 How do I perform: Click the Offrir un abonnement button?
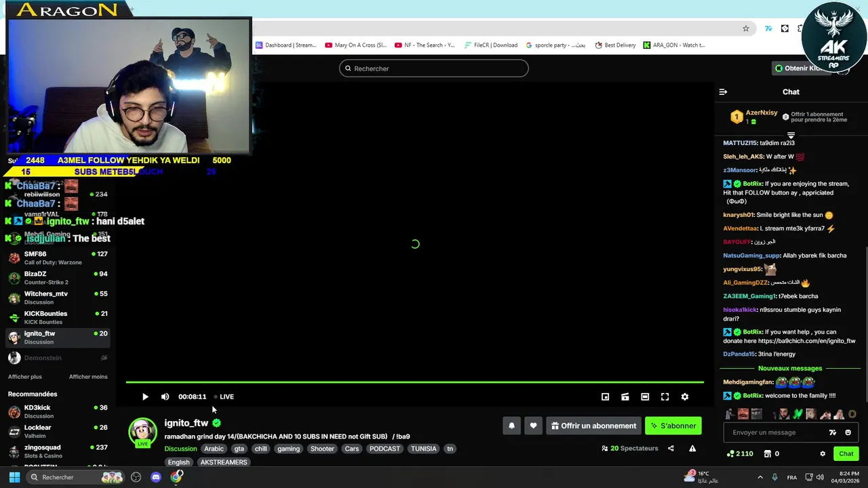pos(593,426)
